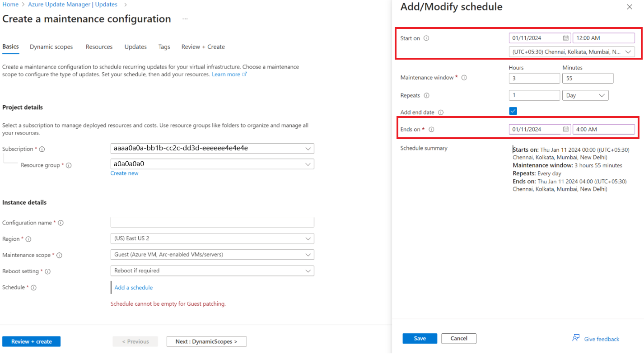
Task: Open the Start on date calendar picker
Action: point(565,38)
